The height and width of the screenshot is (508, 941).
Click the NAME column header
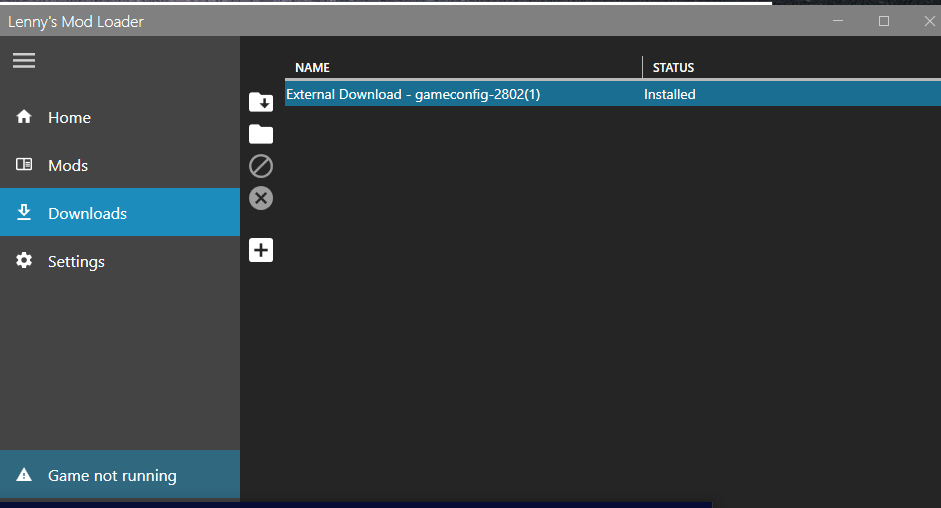(x=312, y=68)
